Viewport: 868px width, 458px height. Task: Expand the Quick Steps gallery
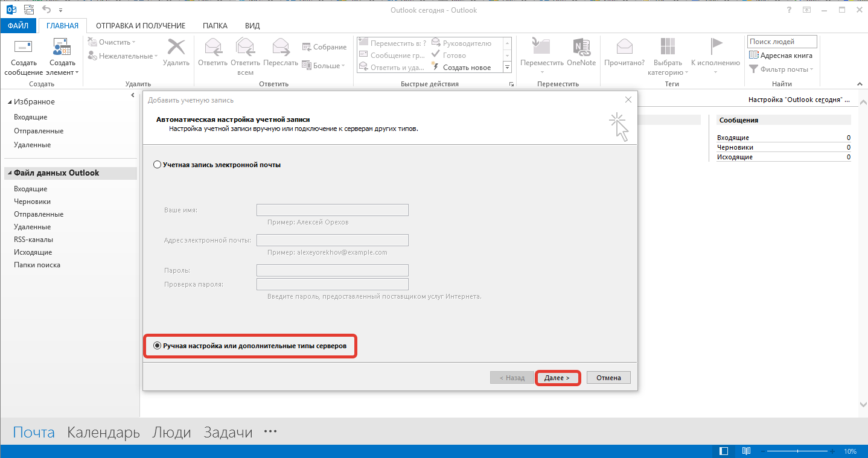507,67
